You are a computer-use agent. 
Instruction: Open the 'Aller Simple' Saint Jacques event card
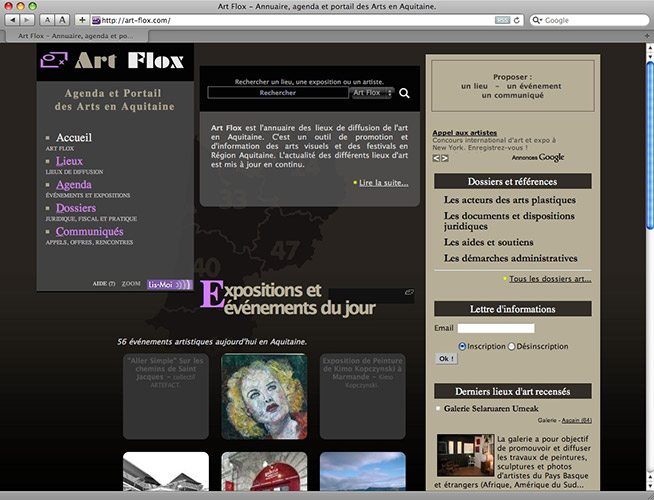coord(166,396)
